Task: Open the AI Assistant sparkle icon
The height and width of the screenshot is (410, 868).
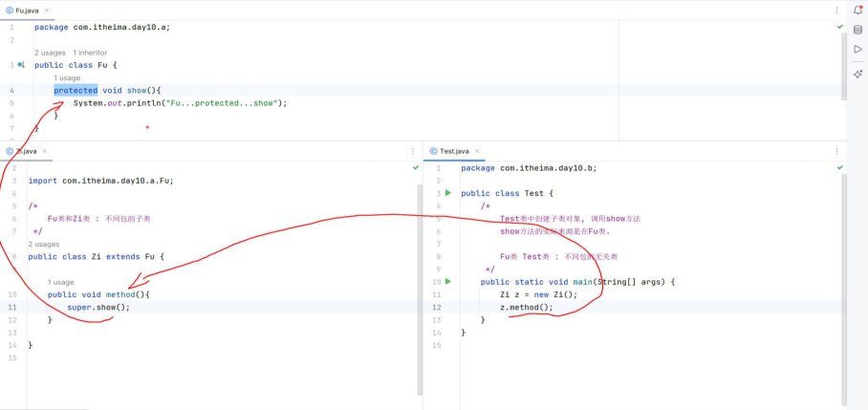Action: click(857, 75)
